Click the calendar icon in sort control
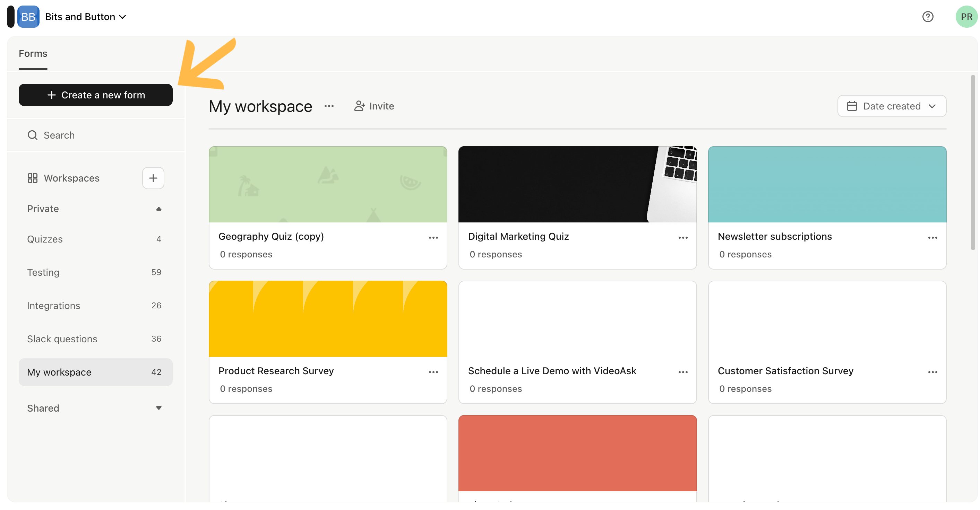The image size is (980, 510). click(852, 106)
